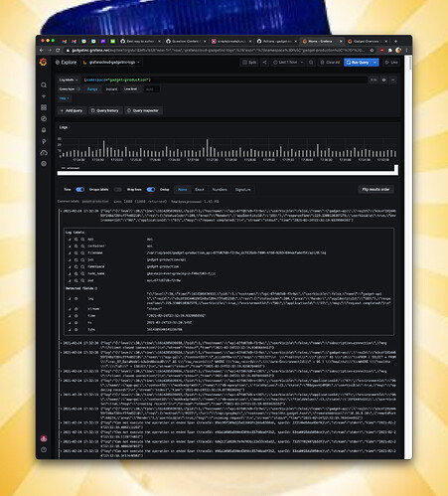Image resolution: width=448 pixels, height=496 pixels.
Task: Filter for value on the app label
Action: (x=76, y=240)
